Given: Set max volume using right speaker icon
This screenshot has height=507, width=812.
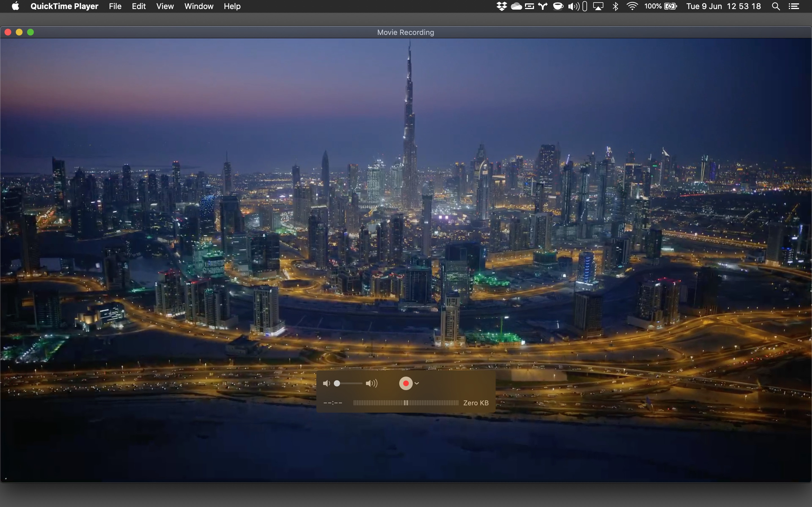Looking at the screenshot, I should coord(371,383).
